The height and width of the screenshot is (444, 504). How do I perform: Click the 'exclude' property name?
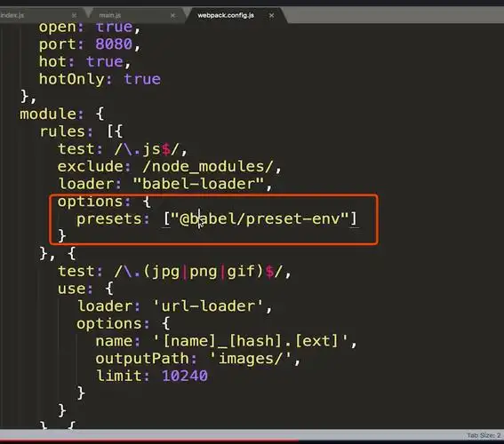91,166
